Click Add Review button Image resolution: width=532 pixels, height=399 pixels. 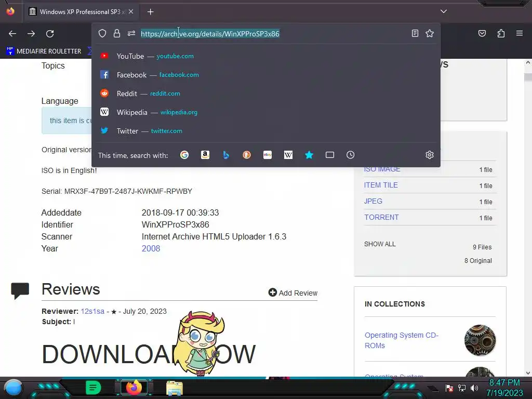pyautogui.click(x=293, y=292)
